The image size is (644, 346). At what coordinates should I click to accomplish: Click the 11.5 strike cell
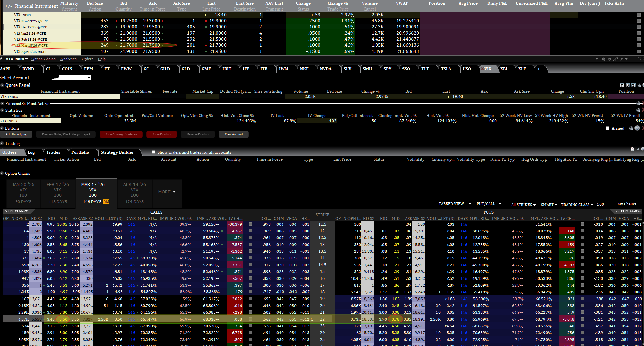click(x=322, y=224)
